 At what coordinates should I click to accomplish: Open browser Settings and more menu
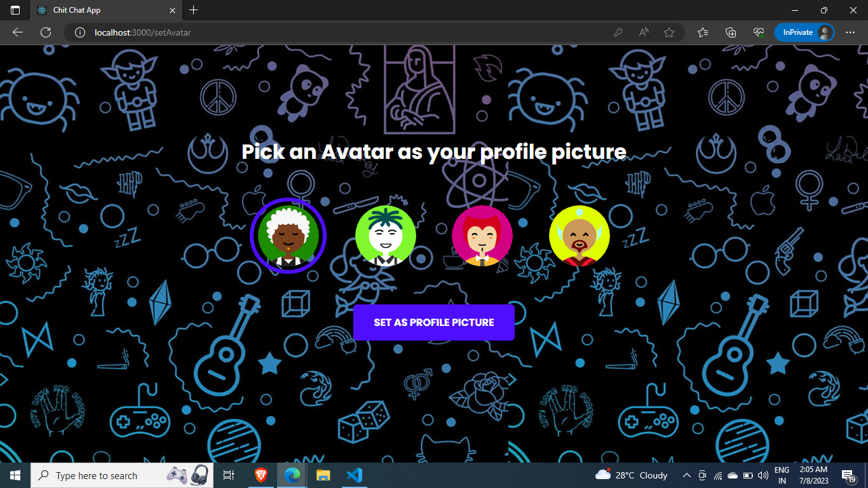pos(850,32)
